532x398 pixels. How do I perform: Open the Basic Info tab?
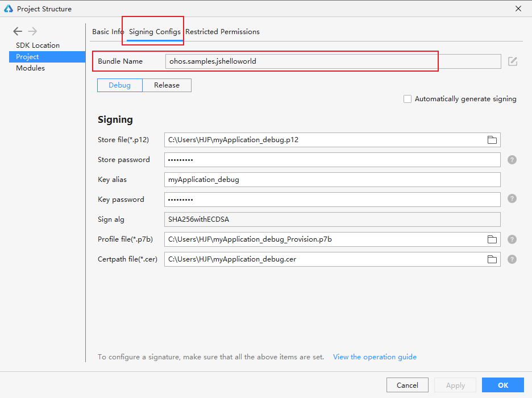click(108, 31)
